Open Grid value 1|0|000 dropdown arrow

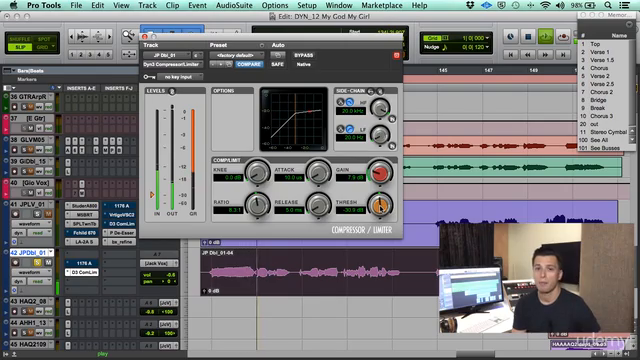(x=487, y=38)
